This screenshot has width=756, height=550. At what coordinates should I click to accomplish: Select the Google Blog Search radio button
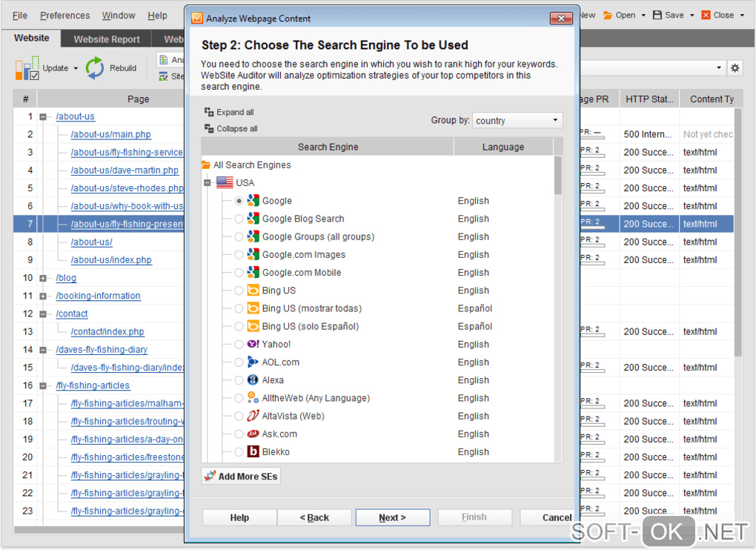coord(239,219)
